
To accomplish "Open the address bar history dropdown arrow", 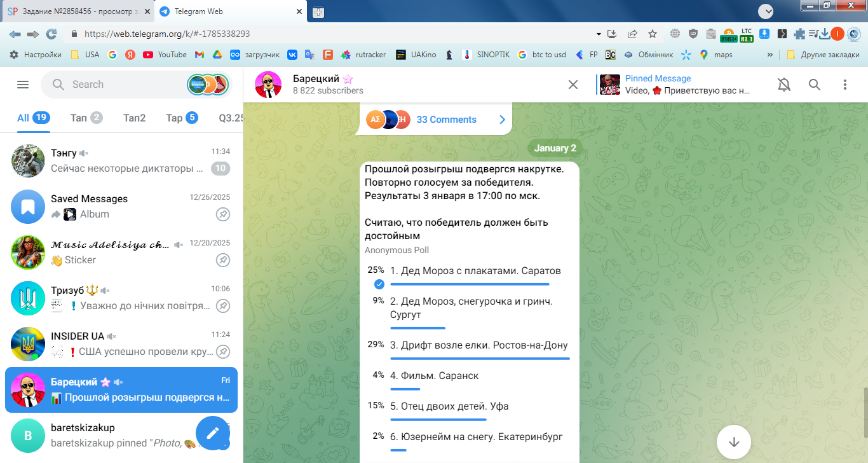I will tap(599, 34).
